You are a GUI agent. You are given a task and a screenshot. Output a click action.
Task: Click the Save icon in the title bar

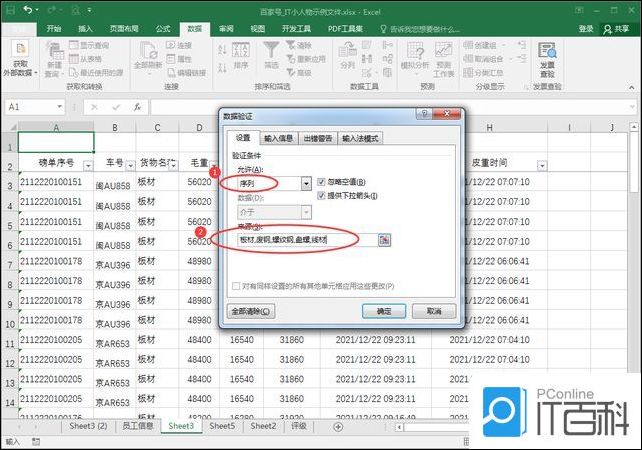tap(10, 10)
